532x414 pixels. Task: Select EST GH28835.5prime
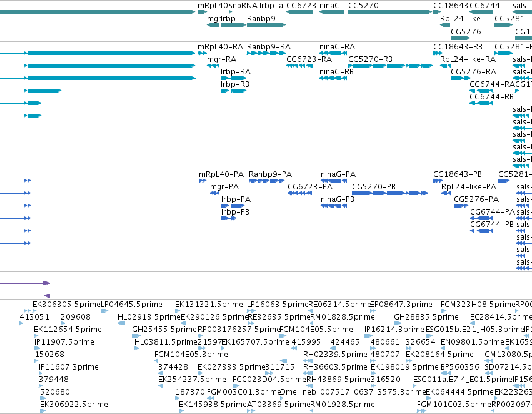398,323
